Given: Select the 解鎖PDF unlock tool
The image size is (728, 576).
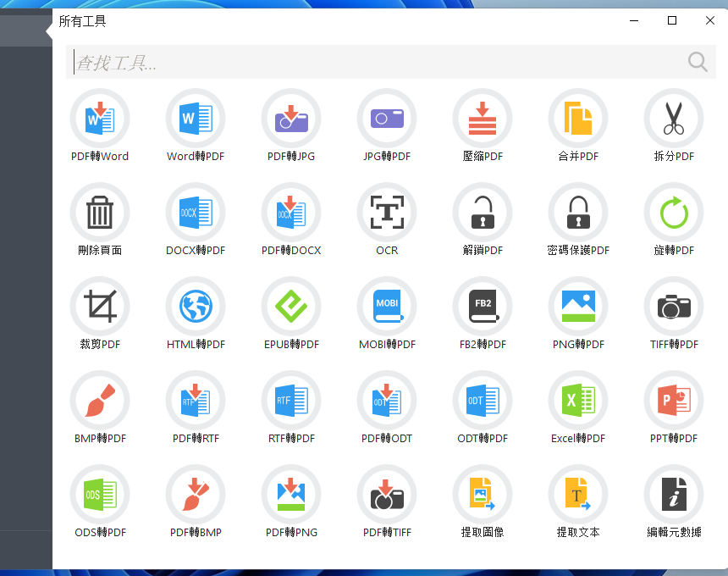Looking at the screenshot, I should 483,213.
